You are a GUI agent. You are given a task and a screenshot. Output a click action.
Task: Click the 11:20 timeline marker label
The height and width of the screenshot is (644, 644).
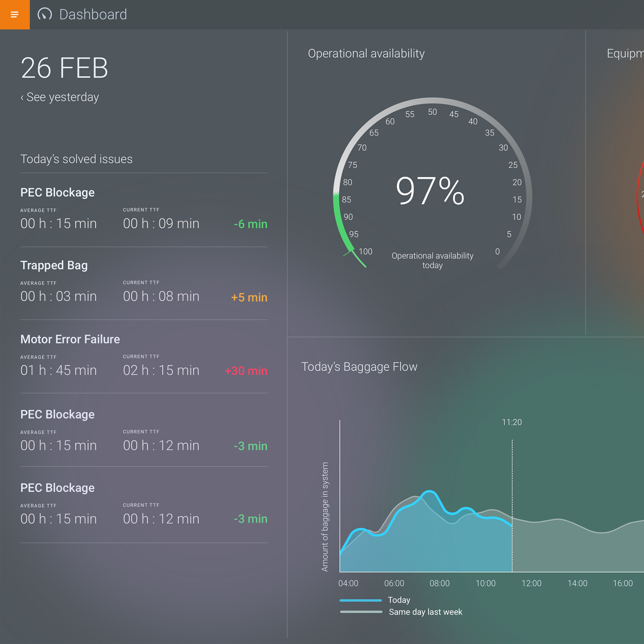pyautogui.click(x=512, y=422)
